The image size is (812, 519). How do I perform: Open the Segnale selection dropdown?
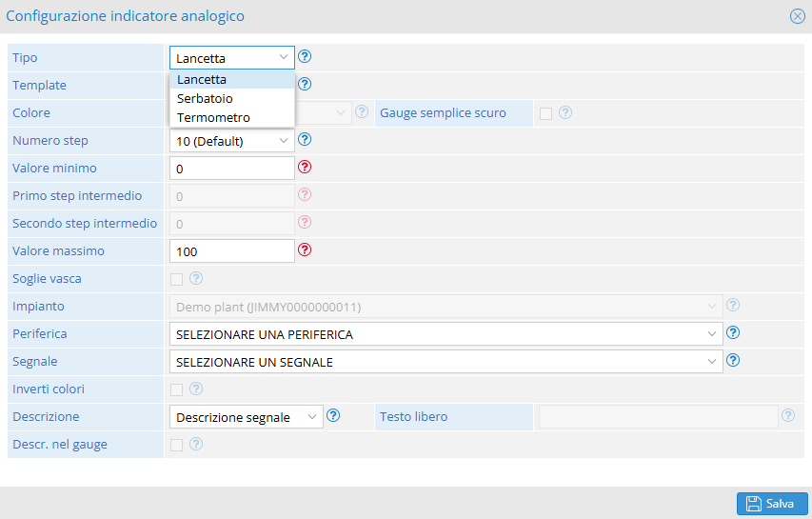[446, 362]
